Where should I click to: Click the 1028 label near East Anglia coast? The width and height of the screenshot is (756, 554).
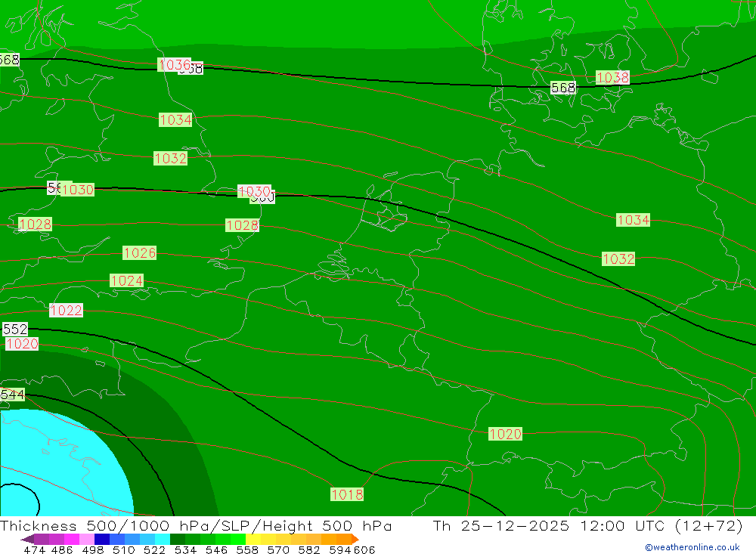tap(242, 225)
